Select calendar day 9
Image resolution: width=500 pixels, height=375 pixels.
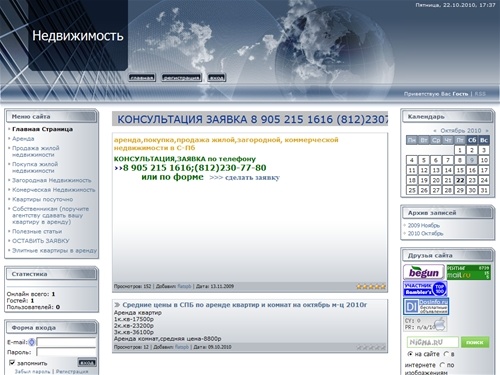tap(472, 160)
